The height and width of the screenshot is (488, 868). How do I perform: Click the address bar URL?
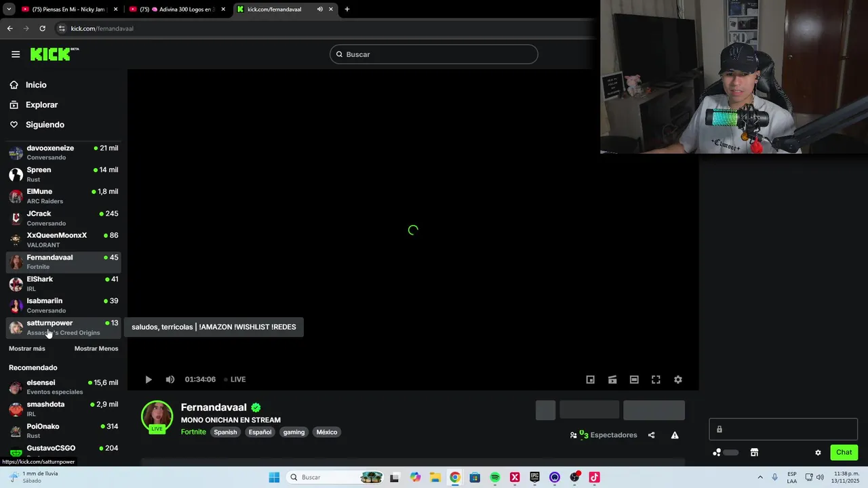(102, 28)
